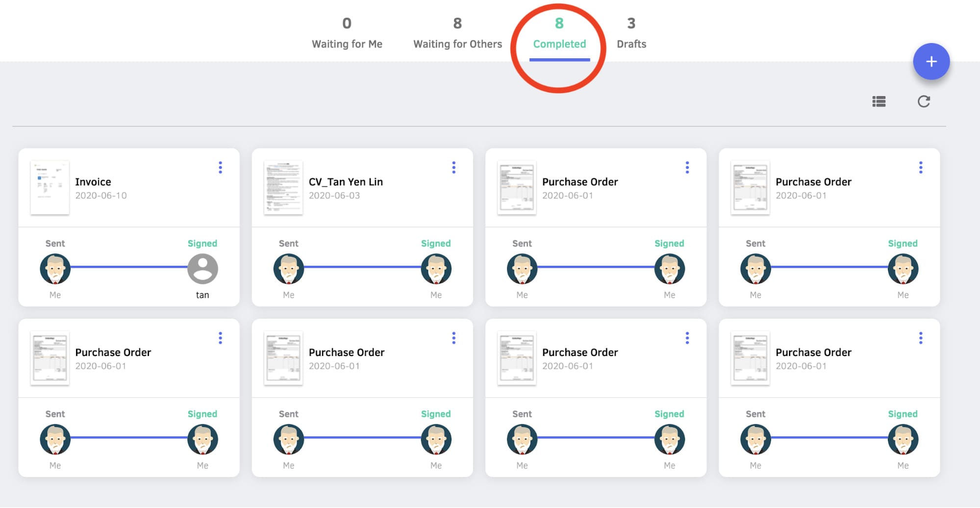
Task: Open the Invoice card's three-dot menu
Action: coord(220,168)
